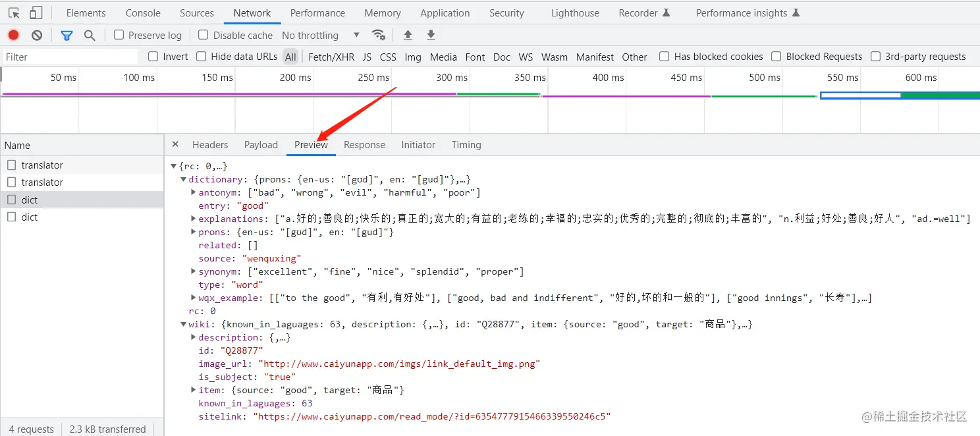Enable Preserve log checkbox
This screenshot has height=436, width=980.
click(119, 35)
